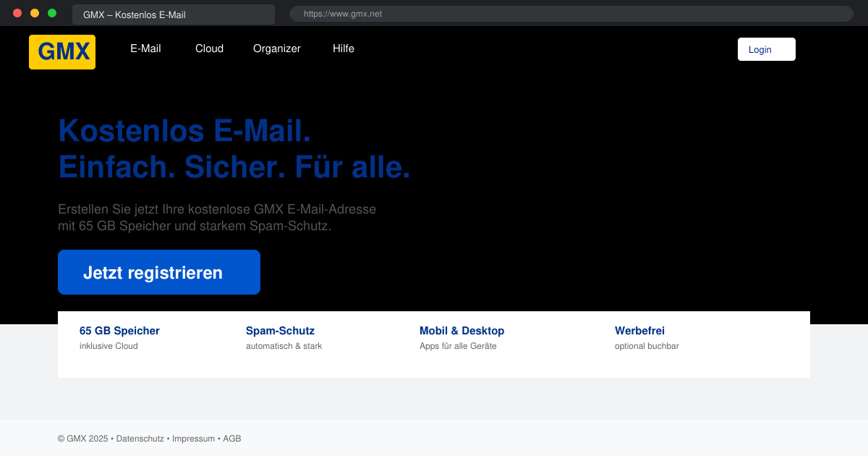Click the address bar showing www.gmx.net

click(x=571, y=14)
